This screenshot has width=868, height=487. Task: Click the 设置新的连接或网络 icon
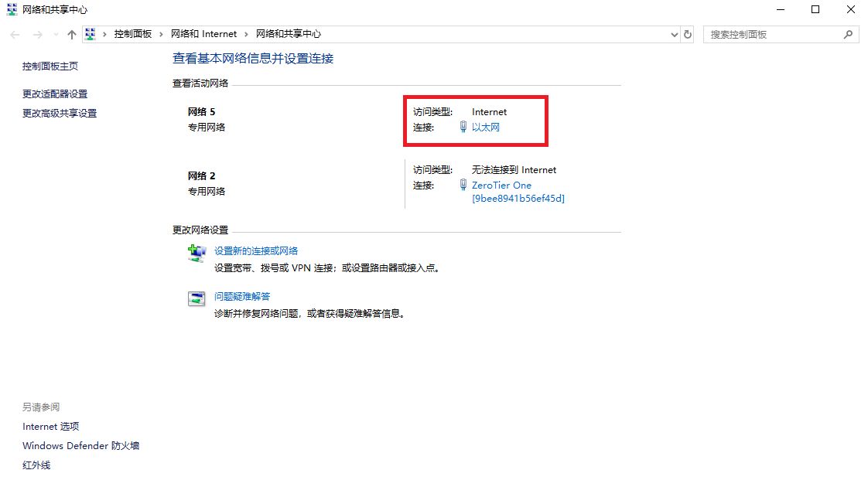point(196,253)
